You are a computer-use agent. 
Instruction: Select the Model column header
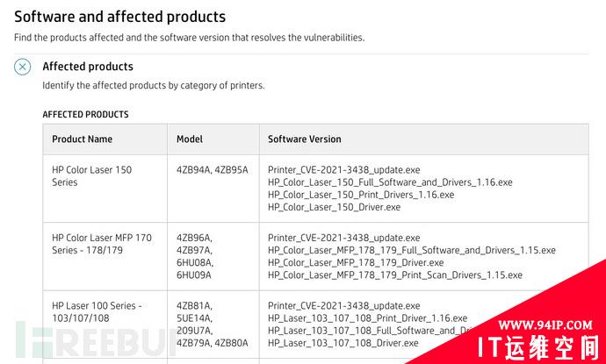point(190,139)
